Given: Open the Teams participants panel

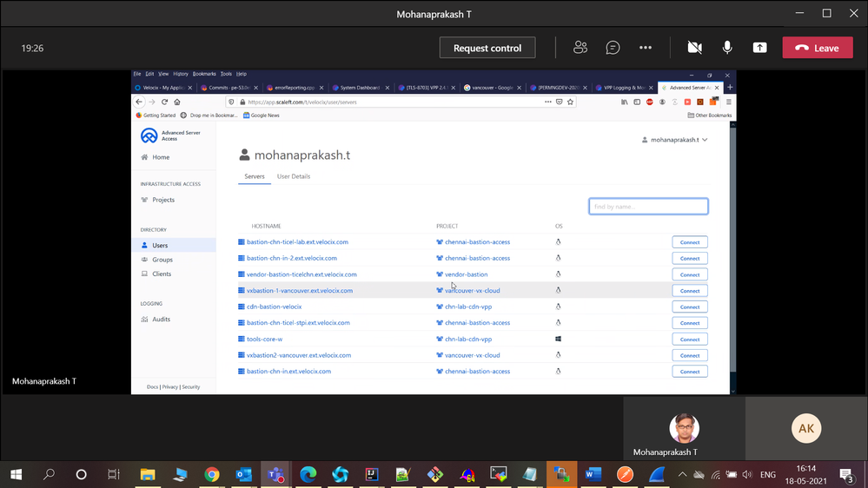Looking at the screenshot, I should pos(580,48).
